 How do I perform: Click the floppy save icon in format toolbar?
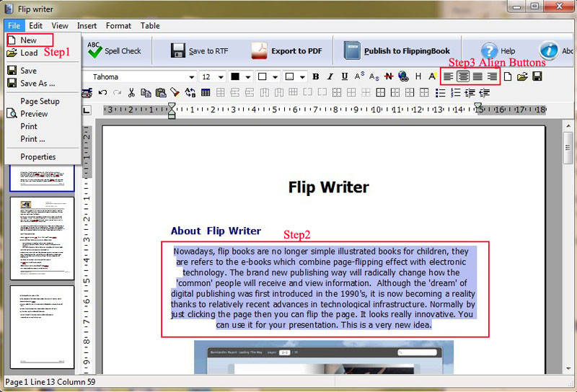click(537, 76)
